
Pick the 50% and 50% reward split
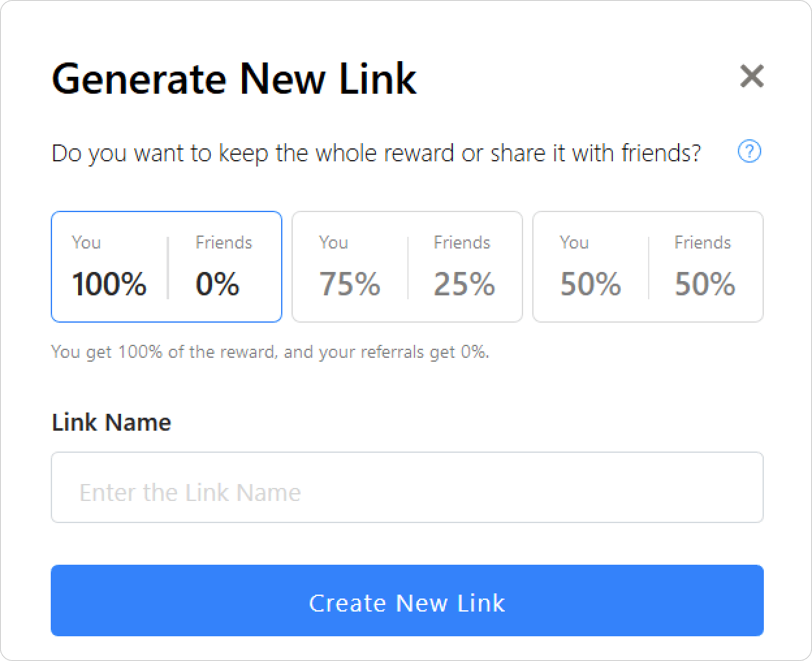[648, 267]
